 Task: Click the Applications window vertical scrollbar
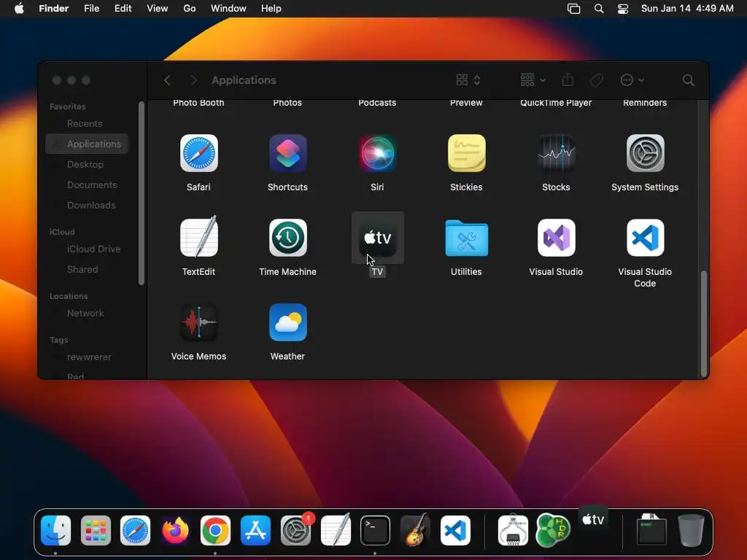(704, 323)
